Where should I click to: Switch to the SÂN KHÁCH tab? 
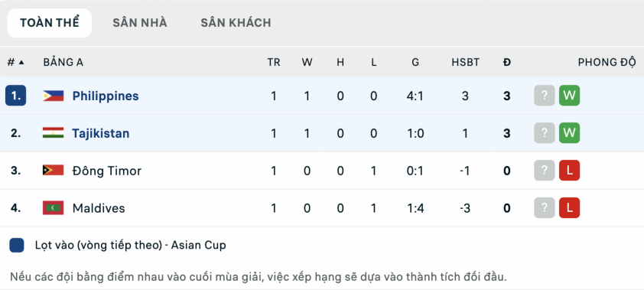click(236, 23)
